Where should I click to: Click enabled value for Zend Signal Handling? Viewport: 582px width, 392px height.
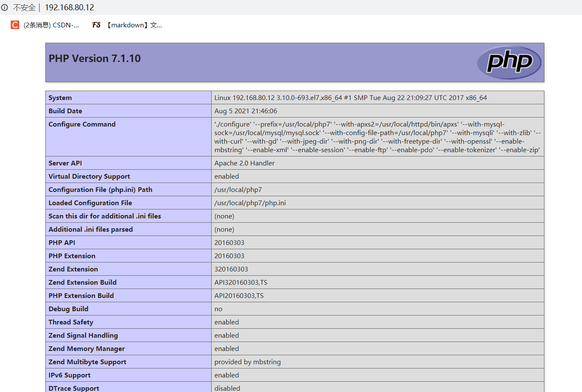(x=227, y=335)
